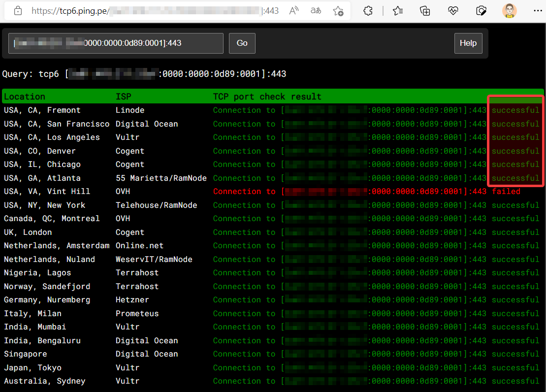Viewport: 546px width, 392px height.
Task: Click inside the red highlighted successful column
Action: pyautogui.click(x=515, y=143)
